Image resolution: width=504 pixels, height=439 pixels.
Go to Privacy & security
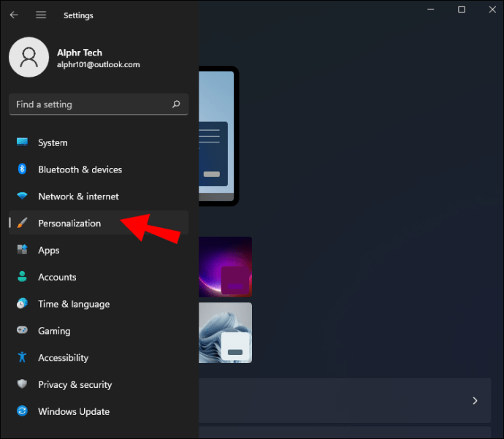pyautogui.click(x=75, y=385)
